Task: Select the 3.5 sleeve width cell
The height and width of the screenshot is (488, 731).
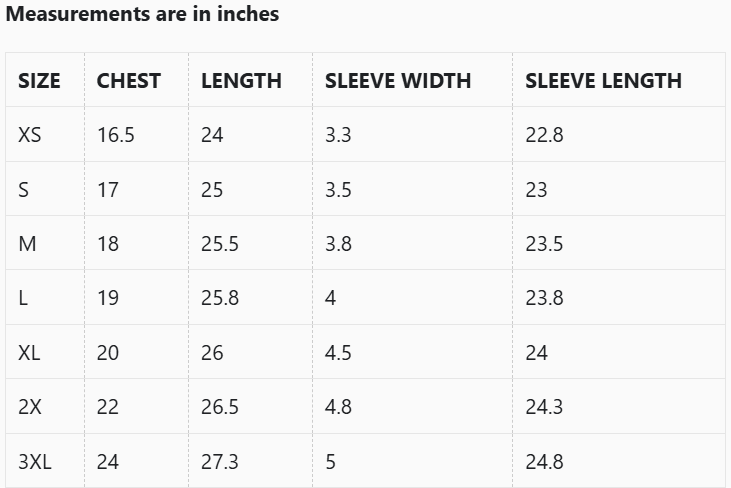Action: click(x=338, y=190)
